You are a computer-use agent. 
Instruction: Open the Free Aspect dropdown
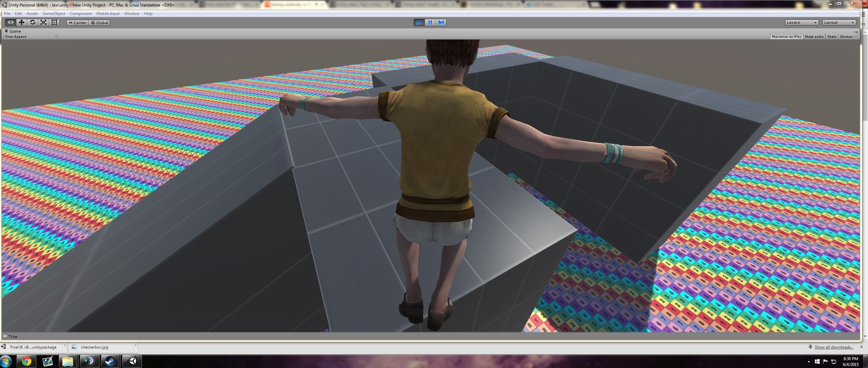click(31, 36)
